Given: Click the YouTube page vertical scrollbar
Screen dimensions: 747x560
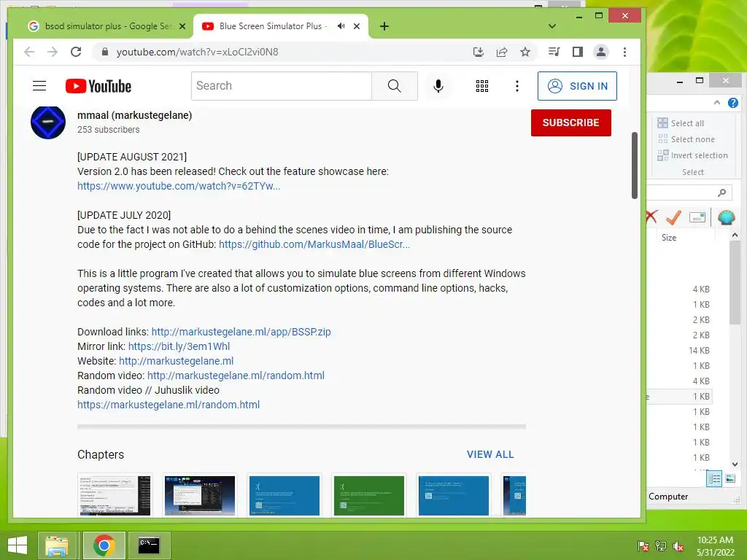Looking at the screenshot, I should [x=634, y=166].
